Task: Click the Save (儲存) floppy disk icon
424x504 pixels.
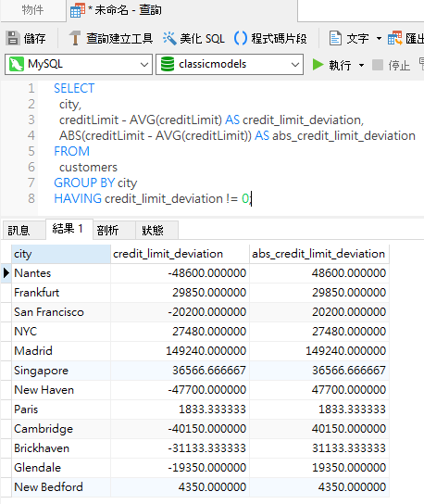Action: pyautogui.click(x=13, y=38)
